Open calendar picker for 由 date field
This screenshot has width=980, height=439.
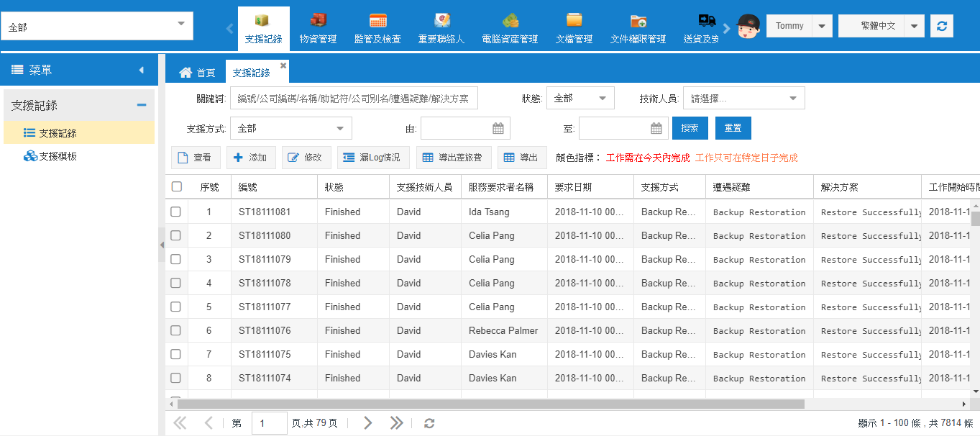click(x=498, y=128)
